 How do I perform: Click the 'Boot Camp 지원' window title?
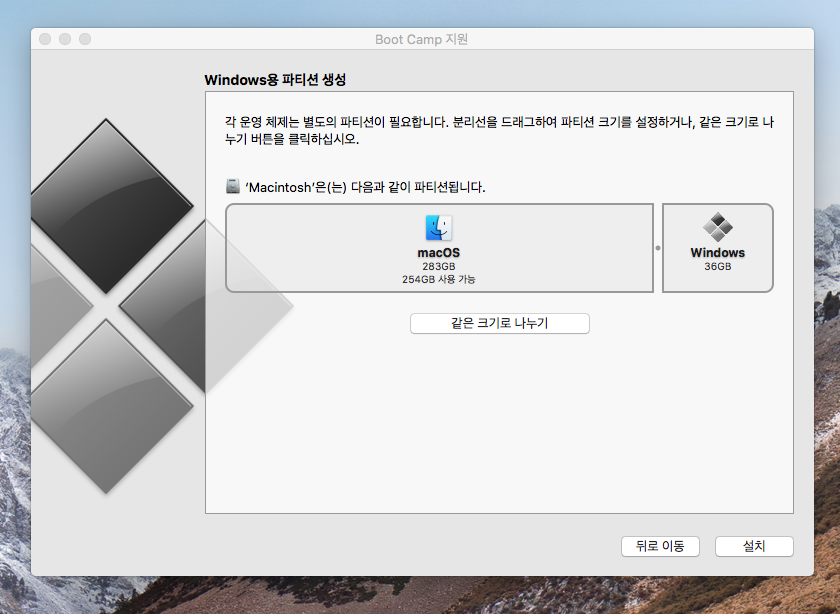pyautogui.click(x=422, y=39)
